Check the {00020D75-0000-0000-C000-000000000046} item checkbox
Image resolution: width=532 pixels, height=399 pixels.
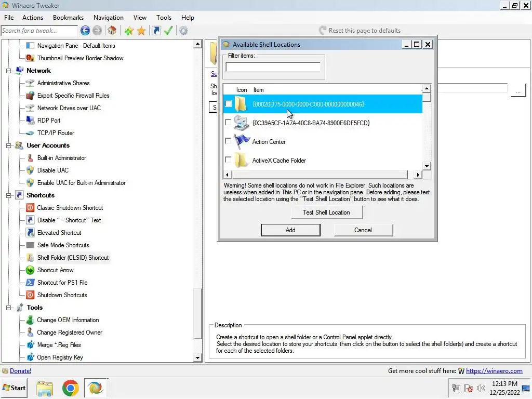229,104
